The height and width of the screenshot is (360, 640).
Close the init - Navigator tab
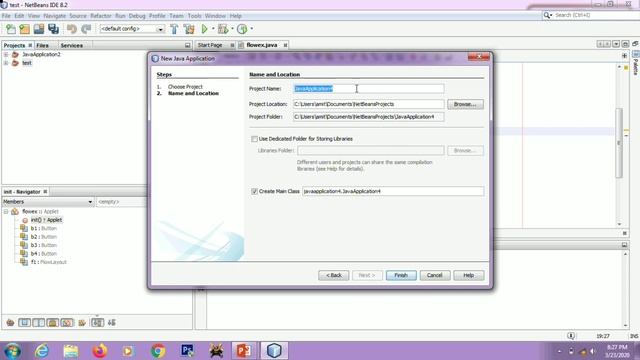(x=45, y=191)
